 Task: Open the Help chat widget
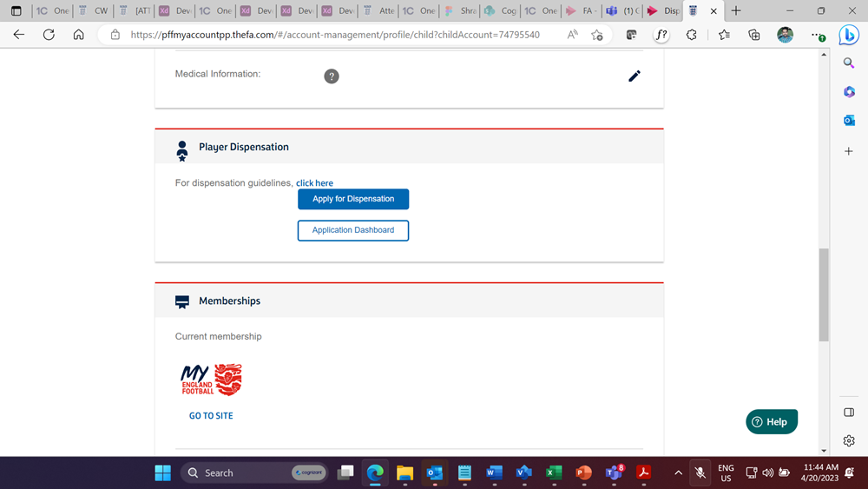[771, 422]
